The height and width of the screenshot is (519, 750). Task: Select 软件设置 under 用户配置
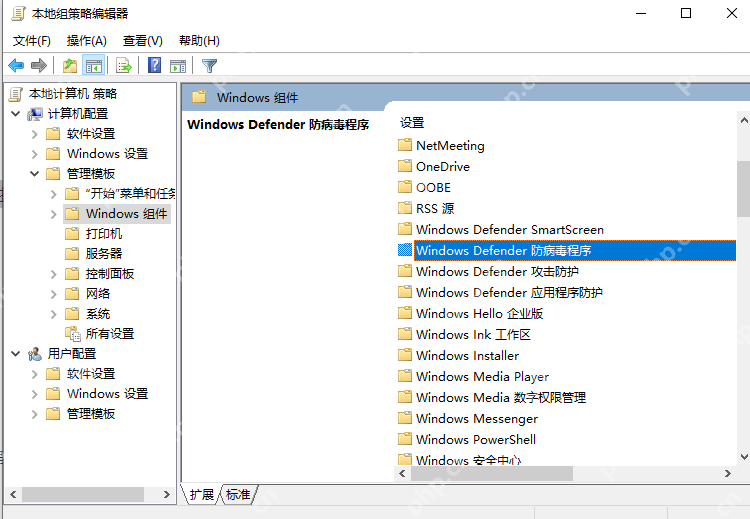pos(91,374)
